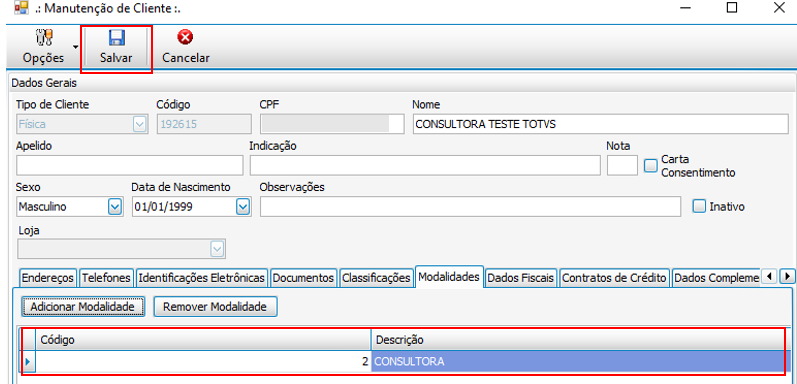Open the Contratos de Crédito tab
The image size is (797, 384).
tap(615, 278)
